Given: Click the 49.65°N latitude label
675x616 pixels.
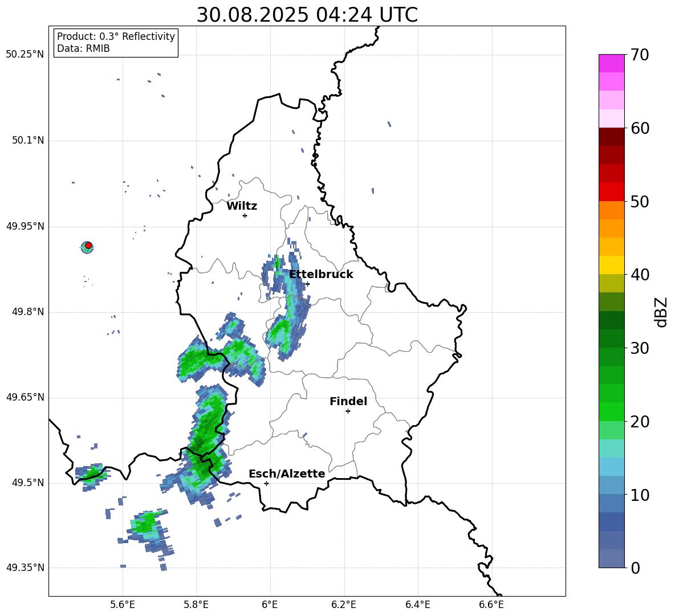Looking at the screenshot, I should (25, 397).
